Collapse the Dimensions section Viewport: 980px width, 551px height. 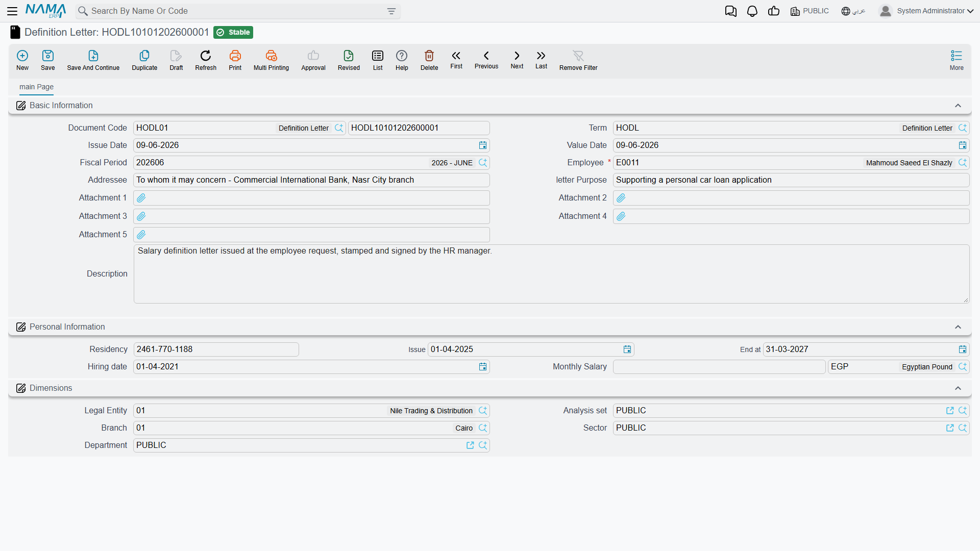pyautogui.click(x=958, y=388)
